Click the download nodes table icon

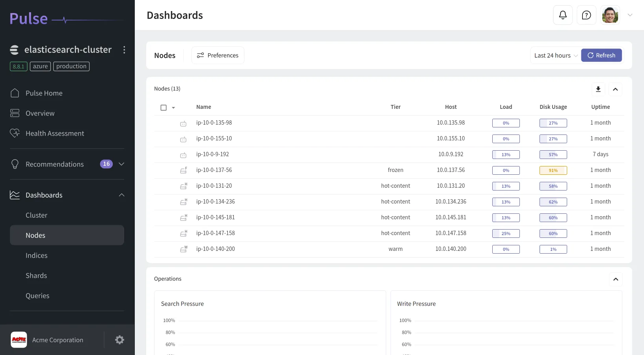coord(598,89)
